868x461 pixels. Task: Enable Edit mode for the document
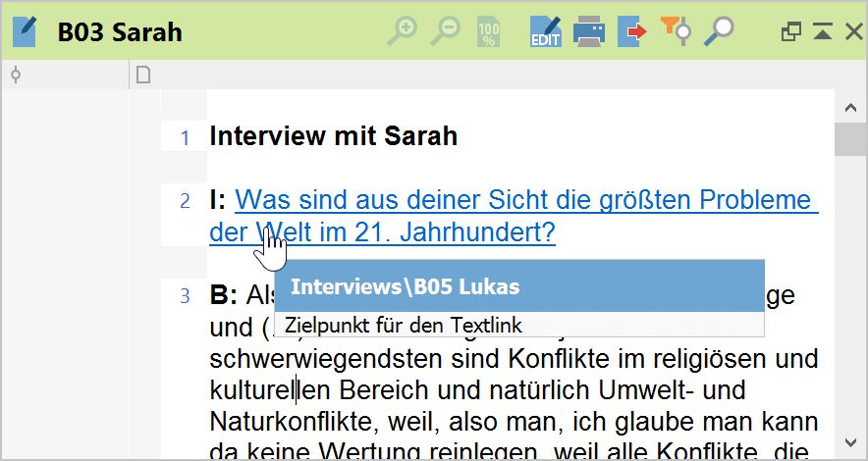tap(546, 31)
